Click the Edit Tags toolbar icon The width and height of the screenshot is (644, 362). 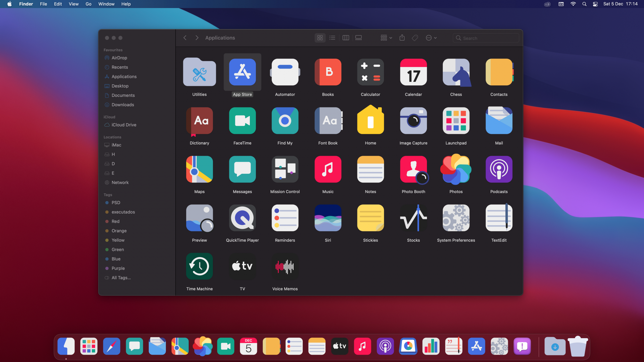pyautogui.click(x=415, y=38)
